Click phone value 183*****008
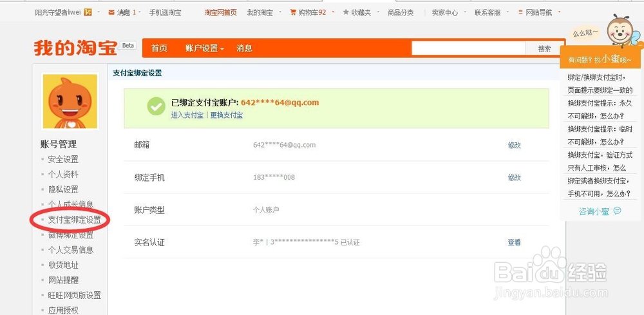The image size is (644, 315). point(274,177)
